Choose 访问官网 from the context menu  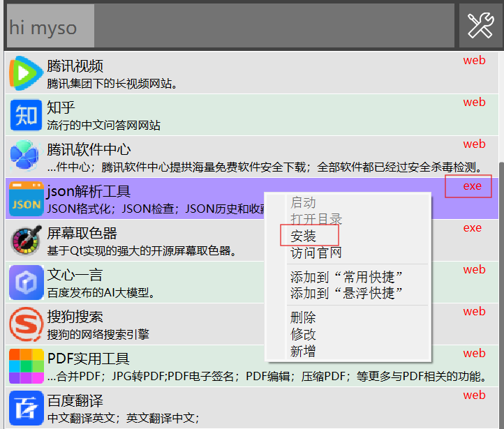(x=316, y=253)
